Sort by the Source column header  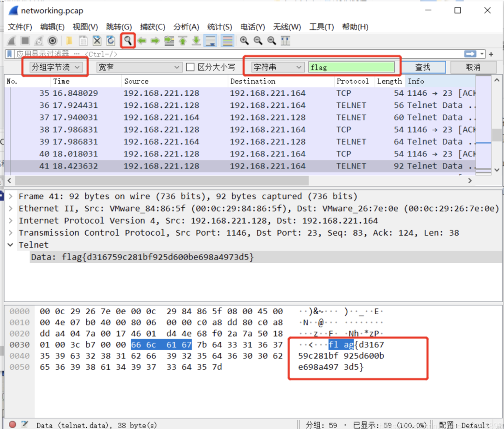pyautogui.click(x=175, y=81)
